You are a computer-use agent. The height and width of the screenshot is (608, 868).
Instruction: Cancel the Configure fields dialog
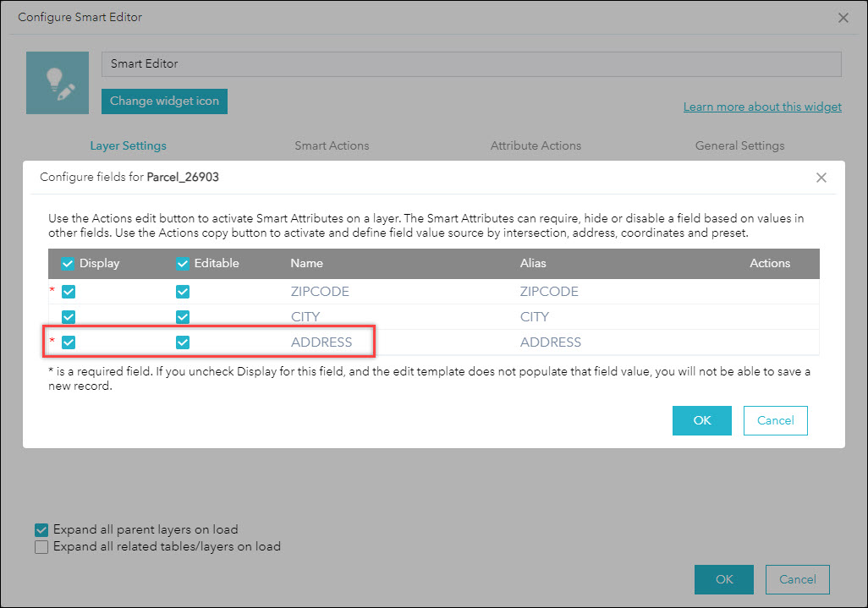pos(775,420)
